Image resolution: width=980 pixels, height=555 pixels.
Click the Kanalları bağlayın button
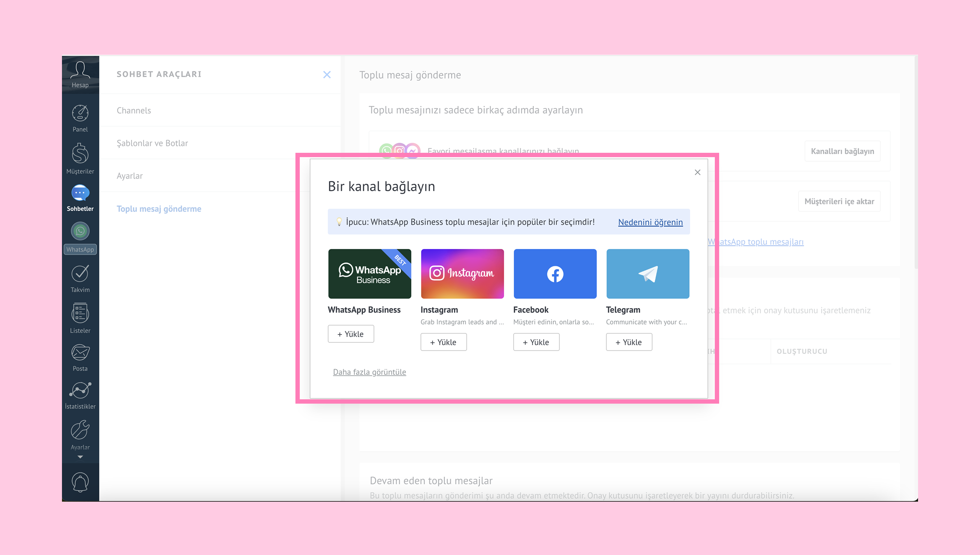842,151
